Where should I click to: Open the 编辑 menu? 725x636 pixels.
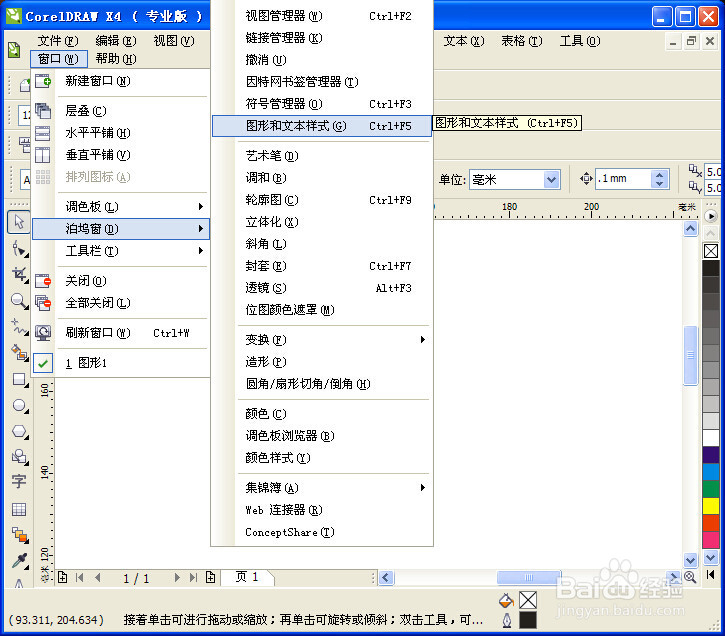coord(116,41)
